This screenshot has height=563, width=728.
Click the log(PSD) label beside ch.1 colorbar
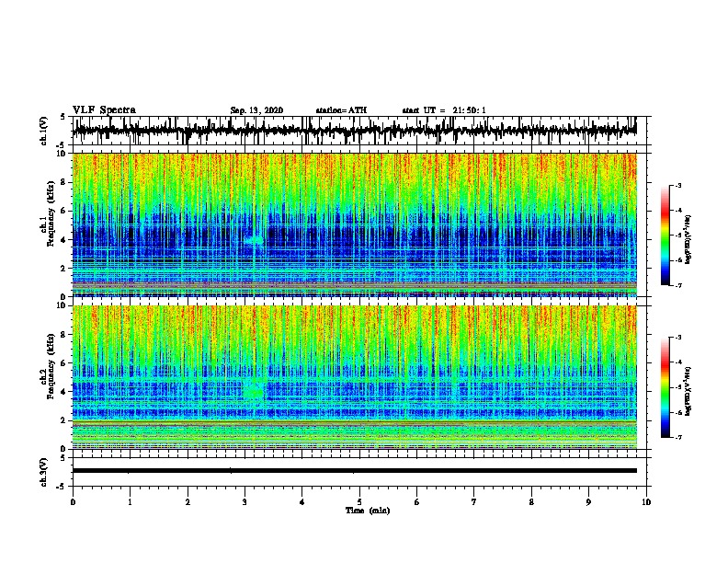(x=688, y=239)
